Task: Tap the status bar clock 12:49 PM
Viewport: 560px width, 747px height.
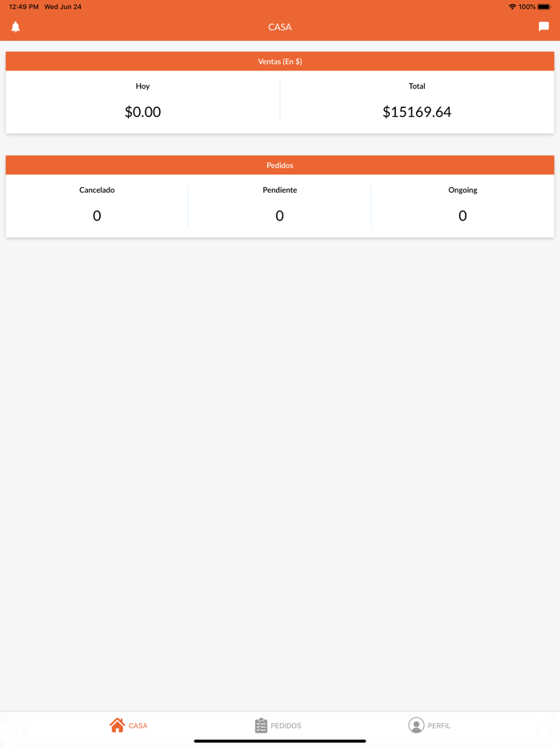Action: pyautogui.click(x=24, y=6)
